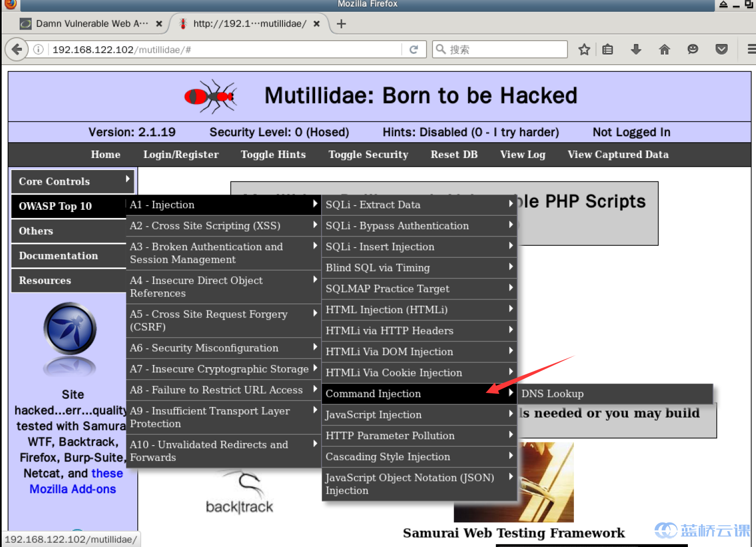Viewport: 756px width, 547px height.
Task: Open a new tab with plus button
Action: click(x=341, y=24)
